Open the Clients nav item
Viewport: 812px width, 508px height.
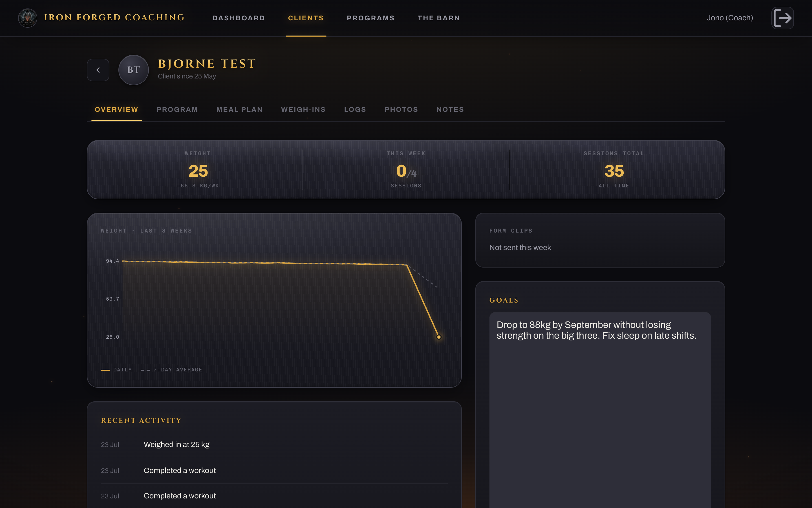coord(306,18)
